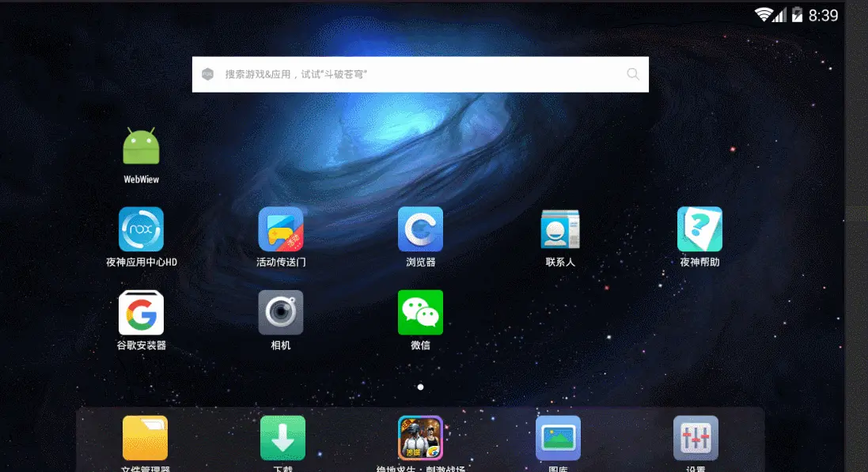The image size is (868, 472).
Task: Launch the 浏览器 browser app
Action: pyautogui.click(x=420, y=229)
